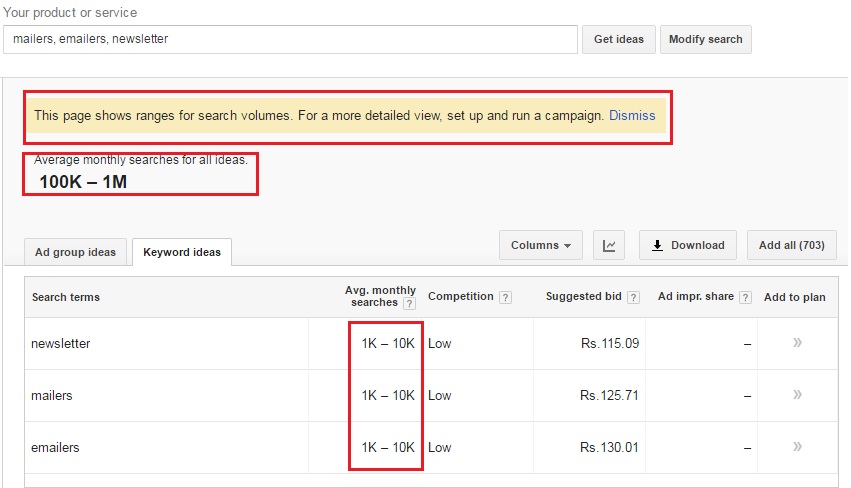Open the Columns dropdown
Viewport: 851px width, 488px height.
point(540,245)
